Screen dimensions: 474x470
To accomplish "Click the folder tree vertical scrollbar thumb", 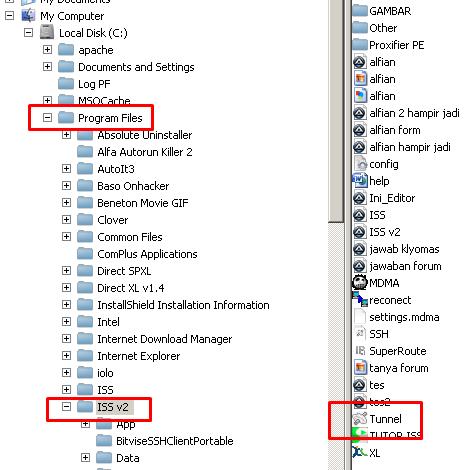I will 336,111.
